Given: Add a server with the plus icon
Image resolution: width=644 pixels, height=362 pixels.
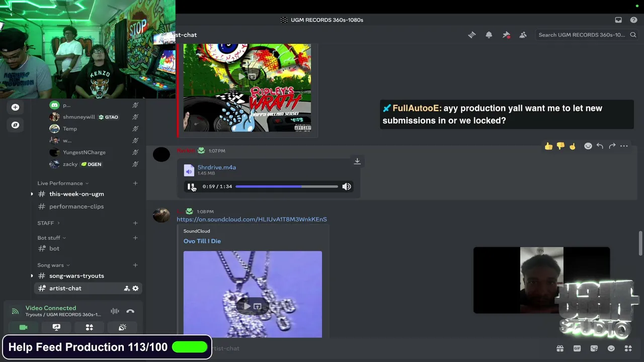Looking at the screenshot, I should coord(15,107).
